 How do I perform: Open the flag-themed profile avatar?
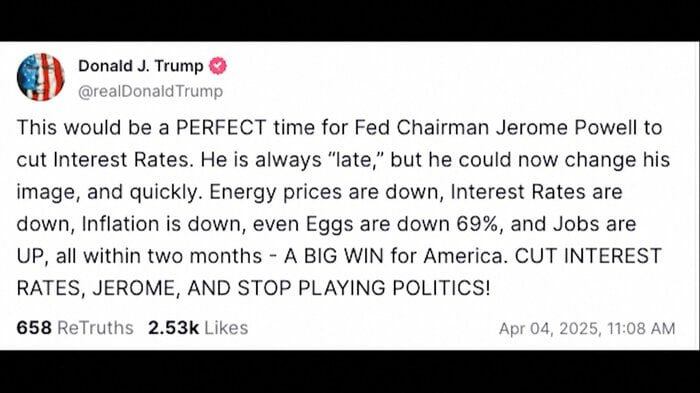tap(41, 77)
